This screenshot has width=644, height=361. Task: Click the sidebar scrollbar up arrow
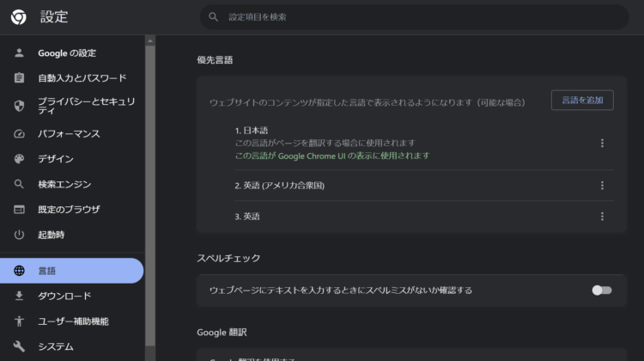coord(150,40)
